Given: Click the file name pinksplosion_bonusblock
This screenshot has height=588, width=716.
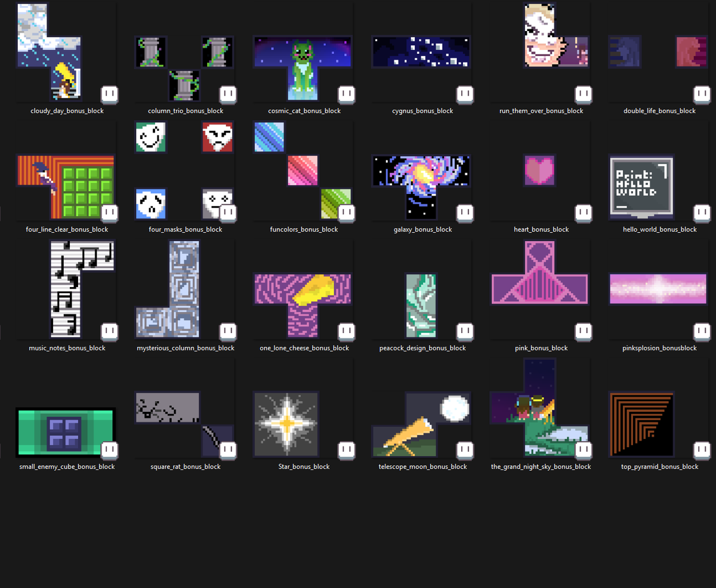Looking at the screenshot, I should tap(659, 348).
